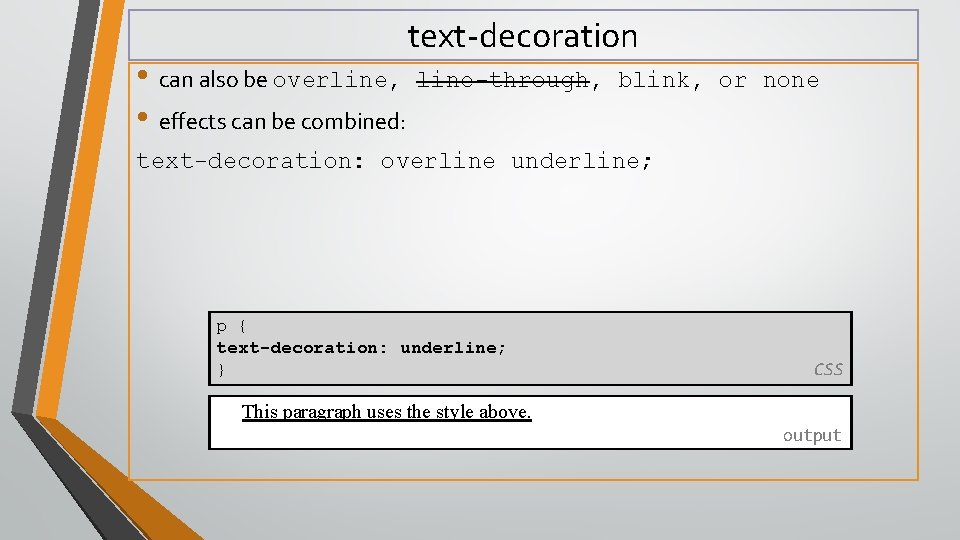Click the word "overline," in first bullet
Screen dimensions: 960x540
point(336,80)
